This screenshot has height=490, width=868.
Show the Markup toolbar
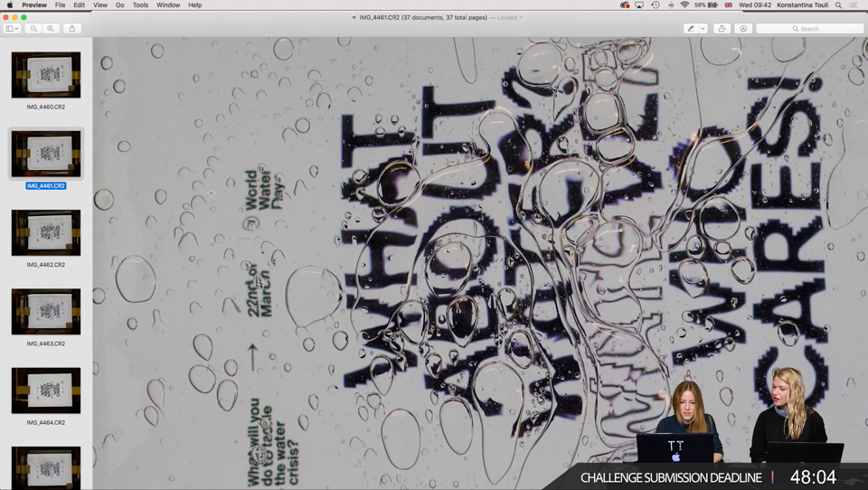[x=743, y=28]
